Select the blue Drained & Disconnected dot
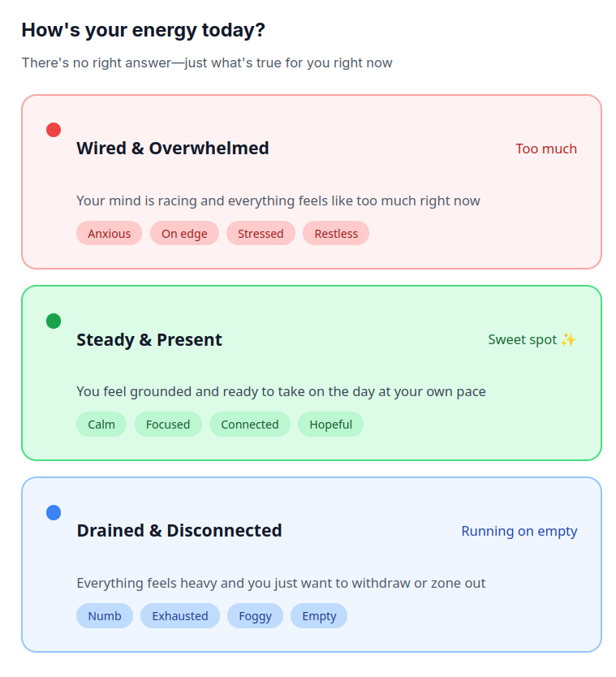The height and width of the screenshot is (677, 616). 54,512
